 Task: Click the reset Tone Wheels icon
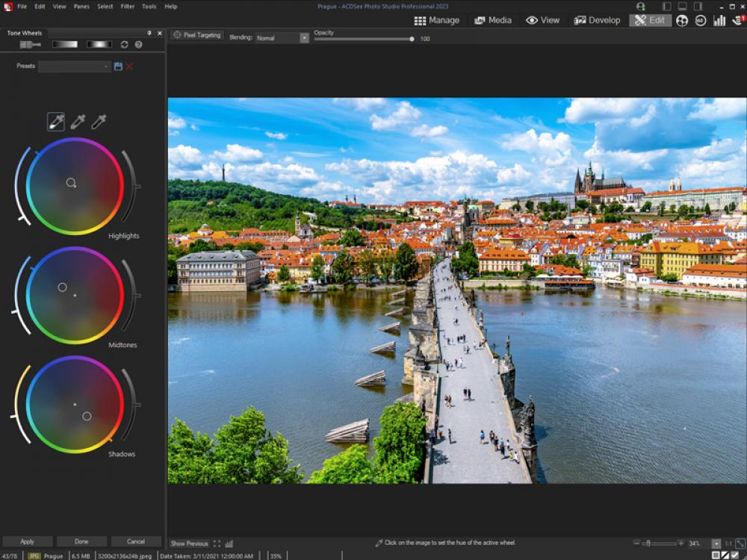click(124, 43)
